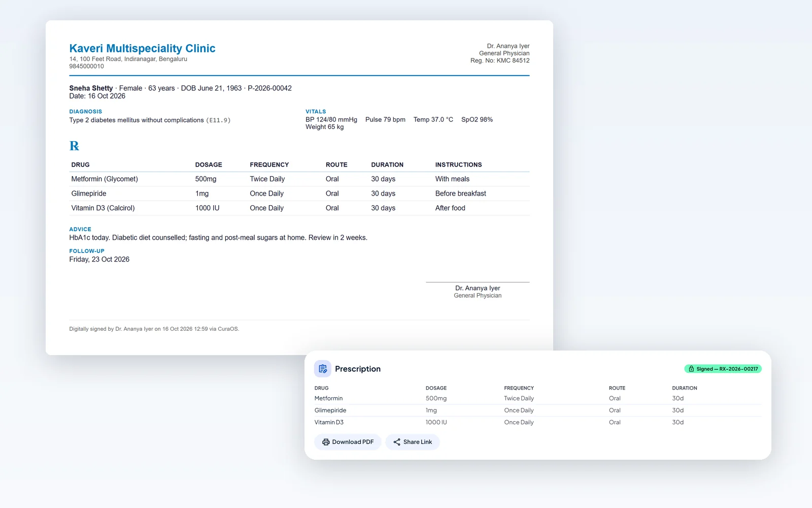
Task: Click the advice text about HbA1c
Action: coord(218,237)
